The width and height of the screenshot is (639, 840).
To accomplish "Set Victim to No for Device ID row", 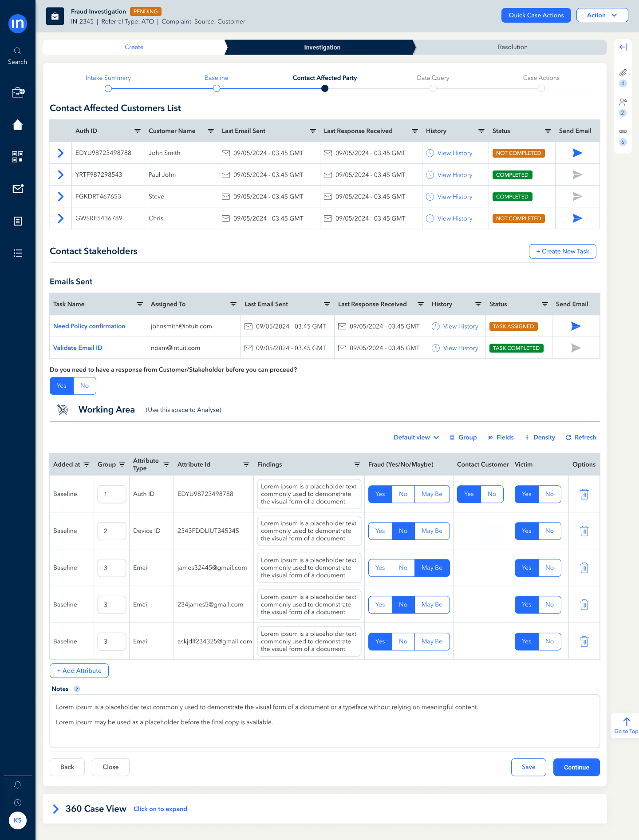I will pos(549,531).
